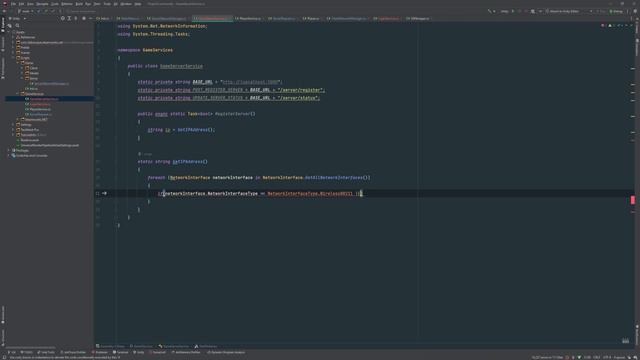Open the Git tool window at the bottom
The width and height of the screenshot is (640, 360).
coord(12,352)
